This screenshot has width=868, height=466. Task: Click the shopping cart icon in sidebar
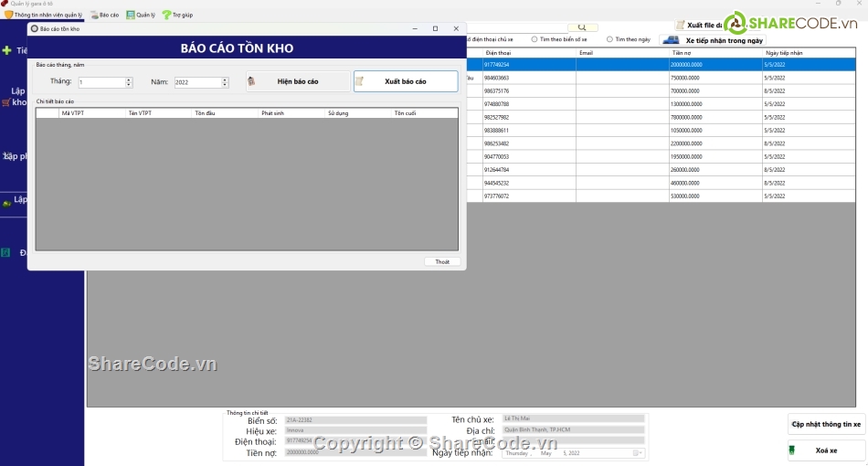6,102
